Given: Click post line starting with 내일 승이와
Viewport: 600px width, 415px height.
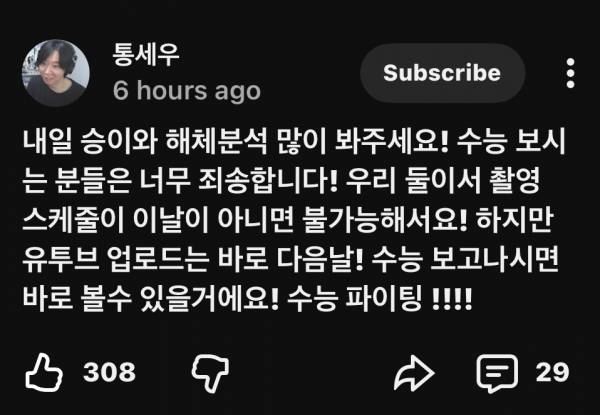Looking at the screenshot, I should pos(294,142).
